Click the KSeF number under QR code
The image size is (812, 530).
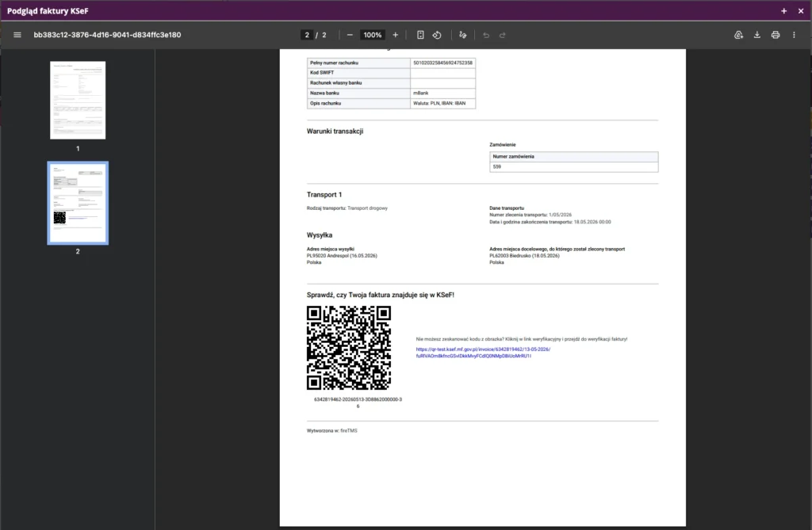[358, 402]
